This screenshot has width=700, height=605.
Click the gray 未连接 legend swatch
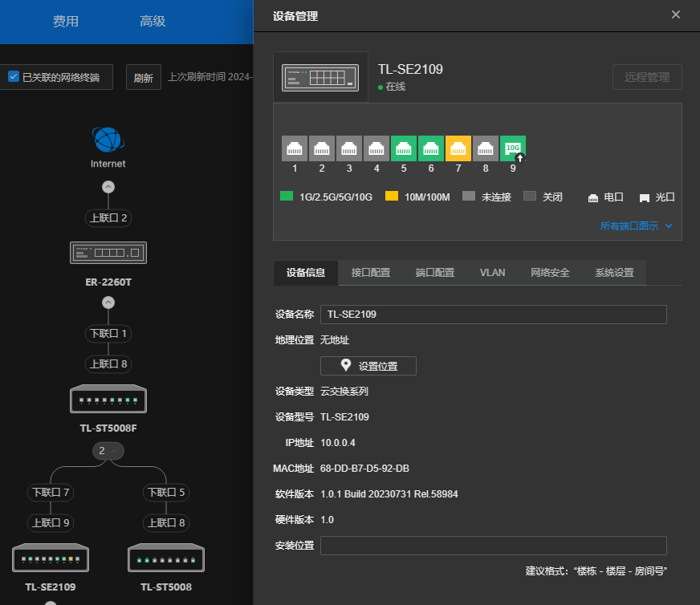(469, 196)
